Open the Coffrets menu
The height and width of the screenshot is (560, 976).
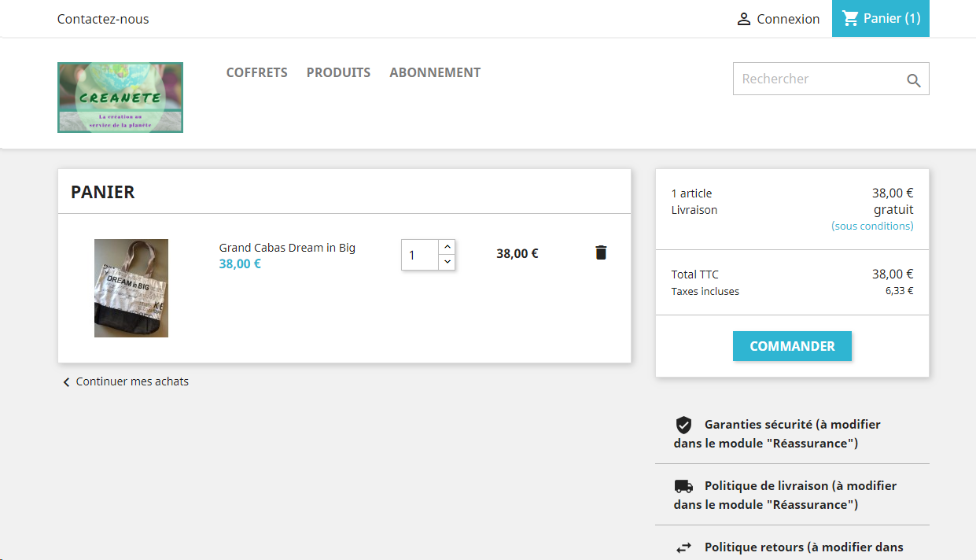point(257,72)
